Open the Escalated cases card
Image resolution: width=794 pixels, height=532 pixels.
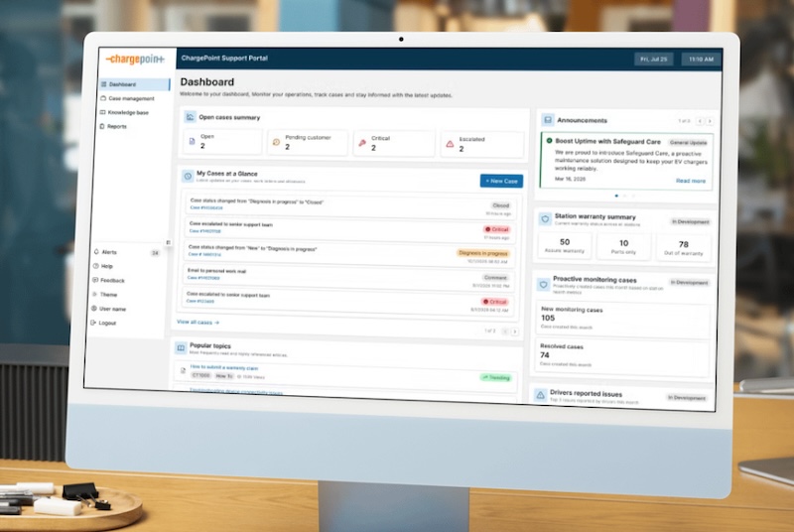click(x=480, y=144)
